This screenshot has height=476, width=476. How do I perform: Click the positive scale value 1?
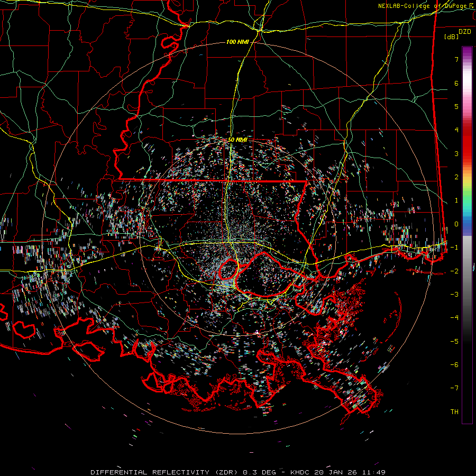[456, 200]
